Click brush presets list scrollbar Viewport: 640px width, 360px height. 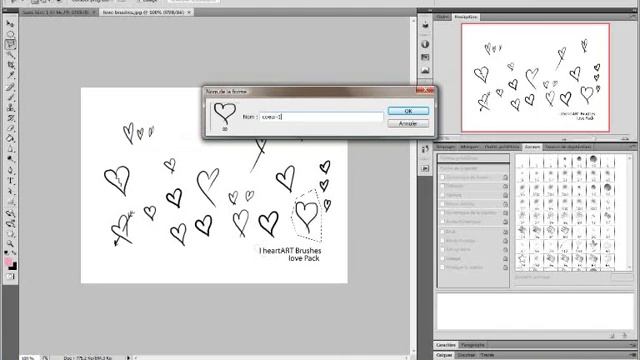coord(629,212)
